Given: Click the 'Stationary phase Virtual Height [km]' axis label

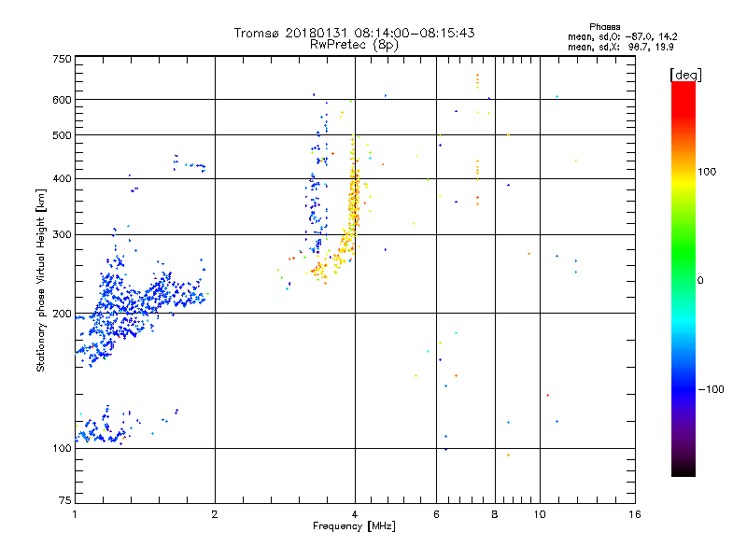Looking at the screenshot, I should coord(41,280).
